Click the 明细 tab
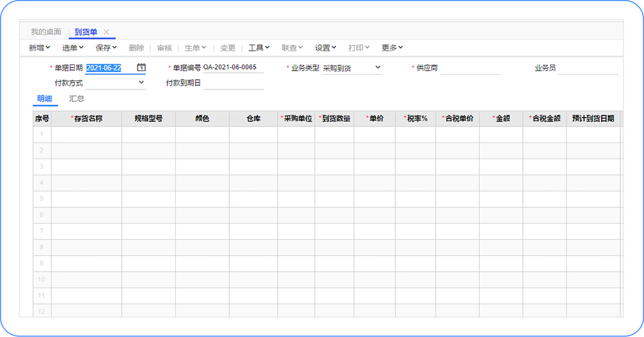This screenshot has height=337, width=644. click(x=44, y=99)
